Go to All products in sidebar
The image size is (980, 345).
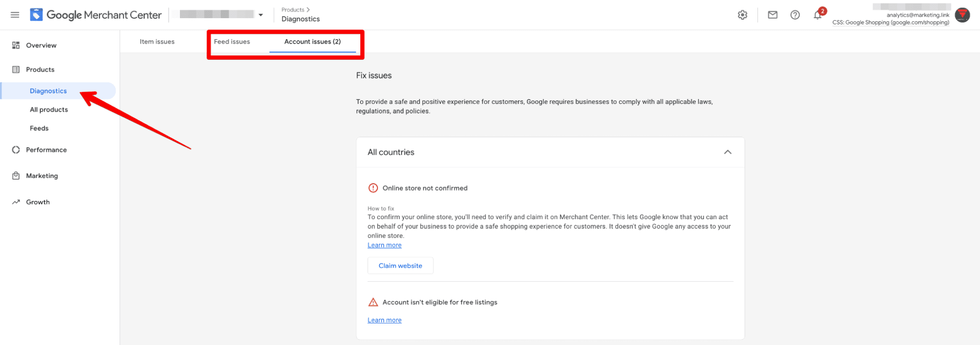(x=49, y=110)
